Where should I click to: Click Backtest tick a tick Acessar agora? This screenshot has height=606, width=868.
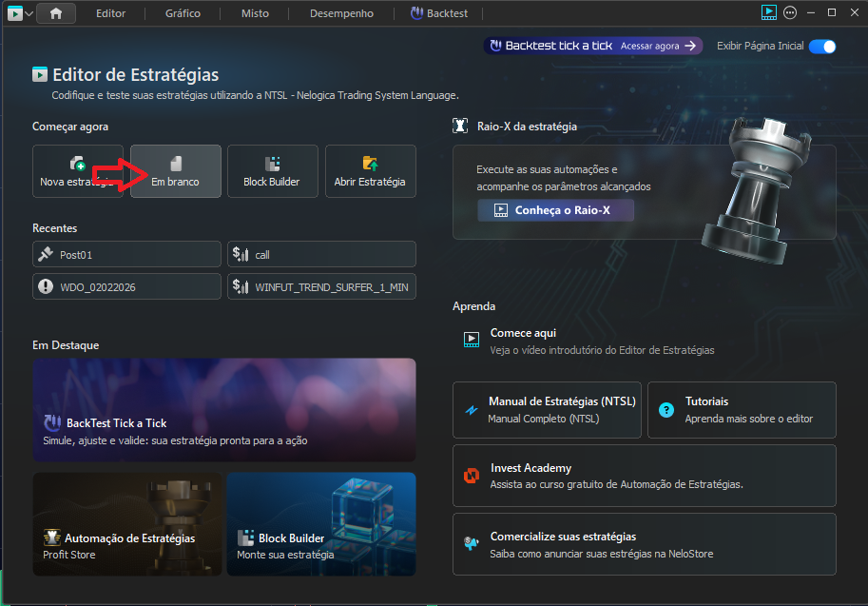[660, 46]
